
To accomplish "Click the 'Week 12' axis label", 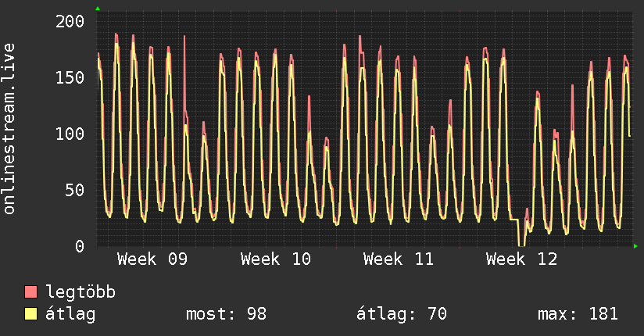I will point(521,259).
